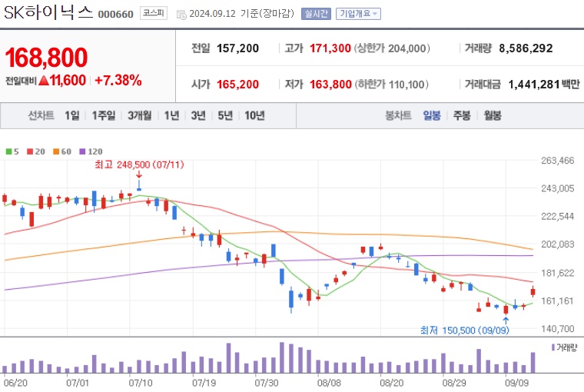Switch to the 3개월 chart range
Screen dimensions: 584x392
click(140, 115)
